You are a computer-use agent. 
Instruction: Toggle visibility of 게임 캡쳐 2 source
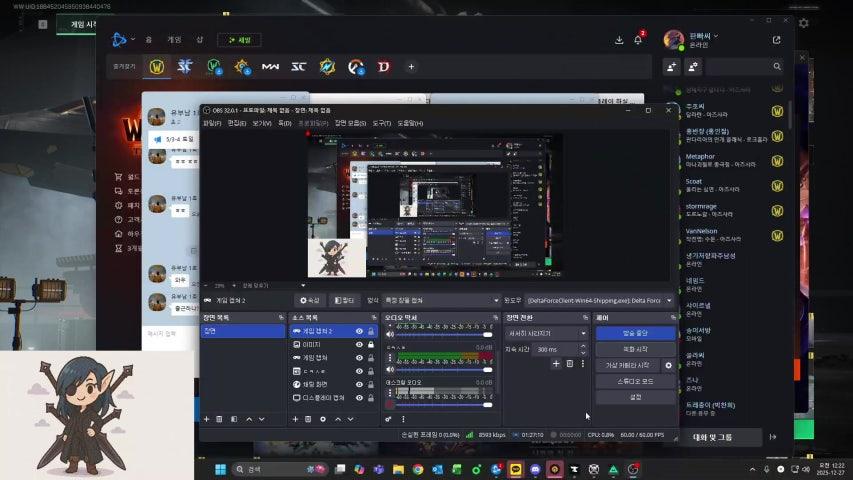359,331
